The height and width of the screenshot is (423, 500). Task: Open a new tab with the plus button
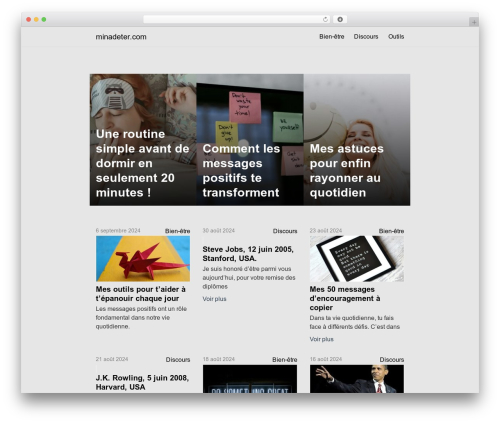pyautogui.click(x=474, y=22)
